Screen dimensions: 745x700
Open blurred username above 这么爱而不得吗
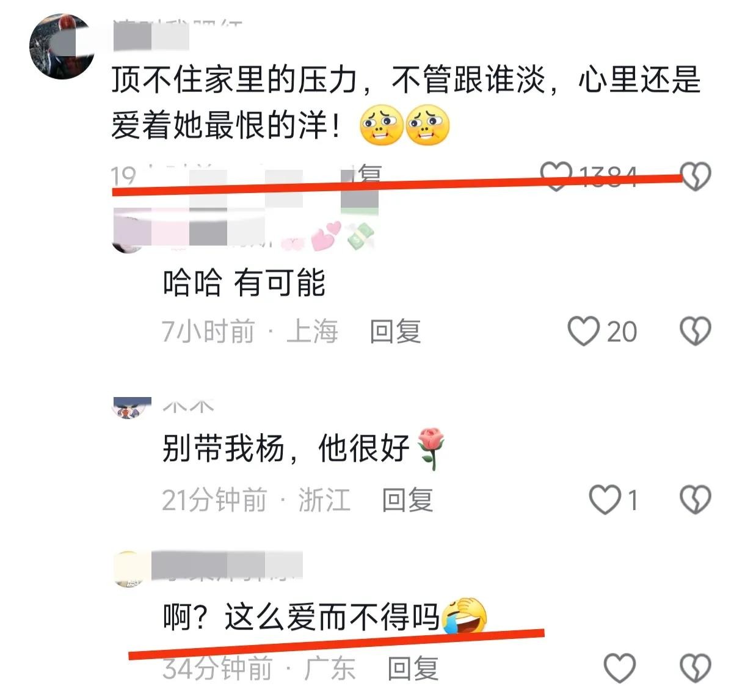[227, 566]
